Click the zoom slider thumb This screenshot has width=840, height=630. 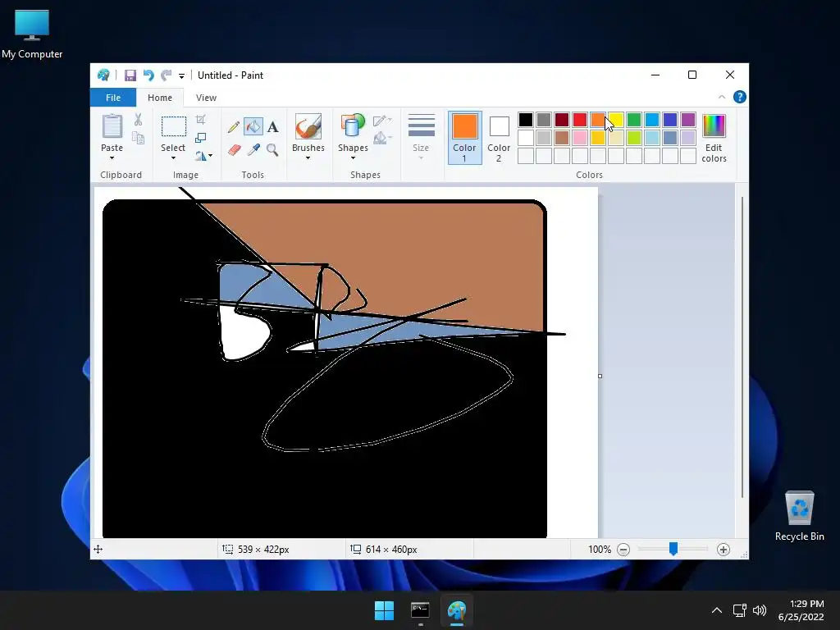point(673,549)
